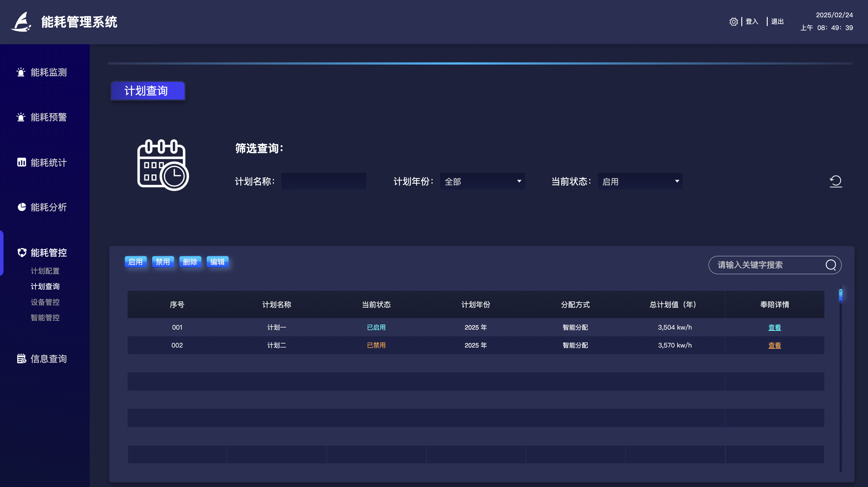
Task: Open the settings gear in the top bar
Action: (734, 21)
